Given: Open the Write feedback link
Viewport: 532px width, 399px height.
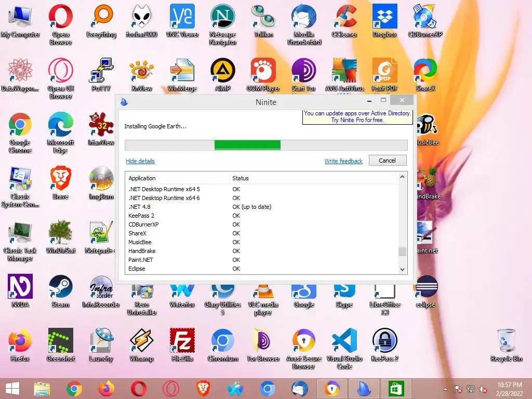Looking at the screenshot, I should 343,161.
